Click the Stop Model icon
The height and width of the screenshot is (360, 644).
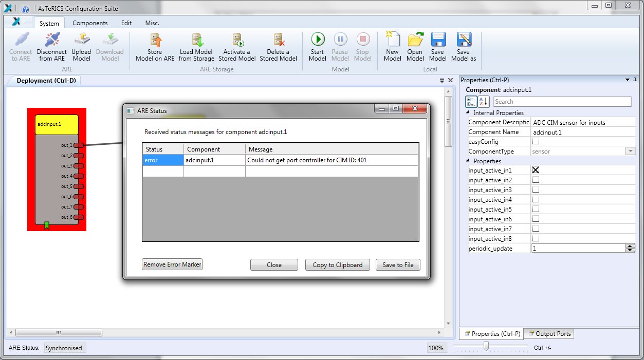pos(363,39)
